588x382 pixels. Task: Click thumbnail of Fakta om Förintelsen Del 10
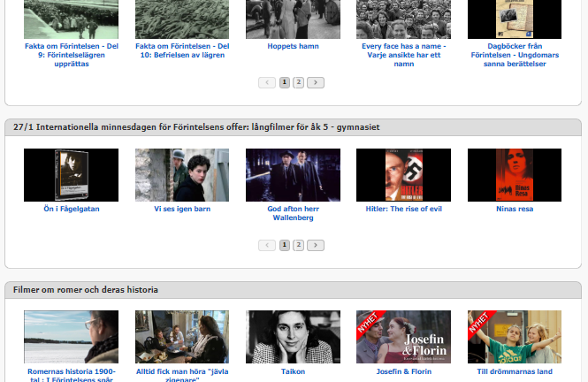(x=182, y=19)
